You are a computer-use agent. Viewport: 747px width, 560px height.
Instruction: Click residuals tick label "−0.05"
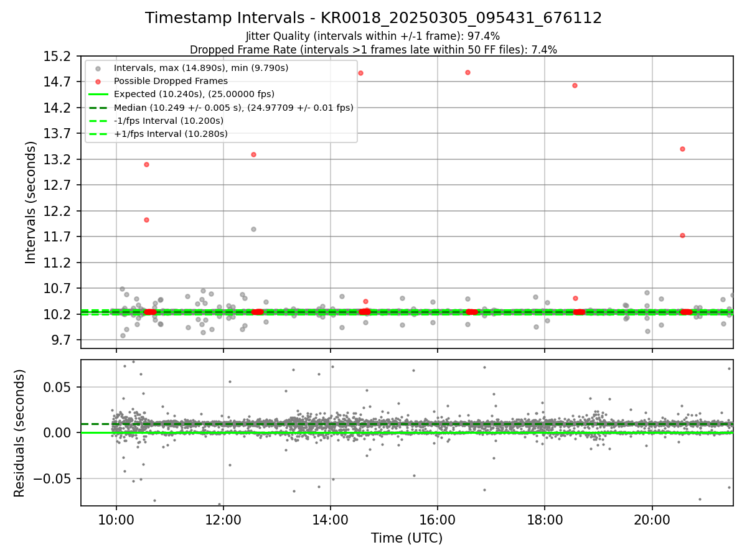[x=52, y=478]
